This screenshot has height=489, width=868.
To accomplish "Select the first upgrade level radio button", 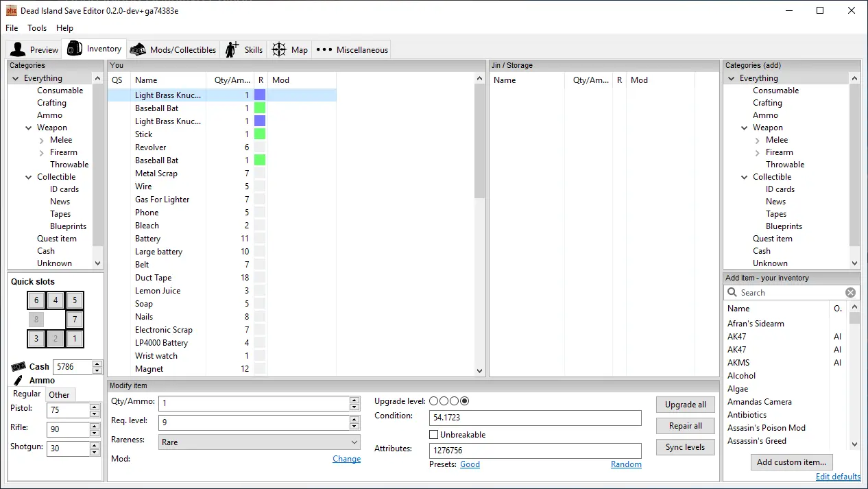I will pyautogui.click(x=433, y=401).
